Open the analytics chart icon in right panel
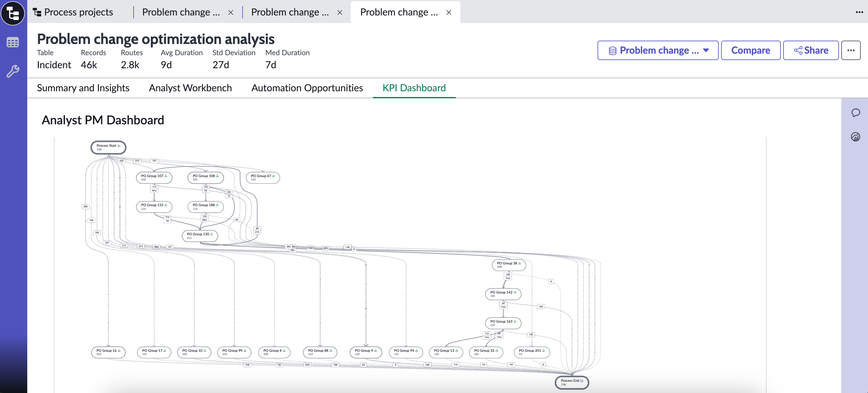 pos(856,137)
